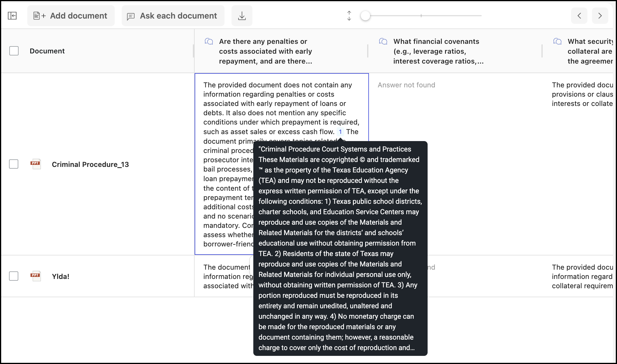Screen dimensions: 617x364
Task: Collapse the sidebar panel icon
Action: (12, 16)
